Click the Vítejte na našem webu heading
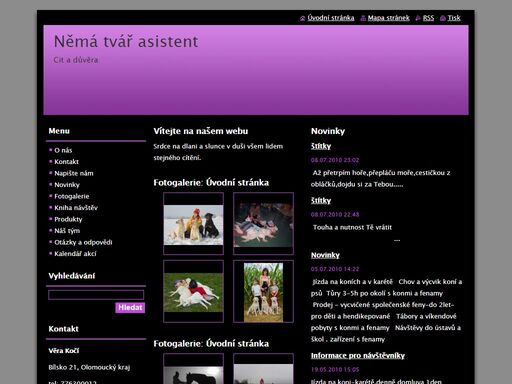Screen dimensions: 512x384 [201, 131]
